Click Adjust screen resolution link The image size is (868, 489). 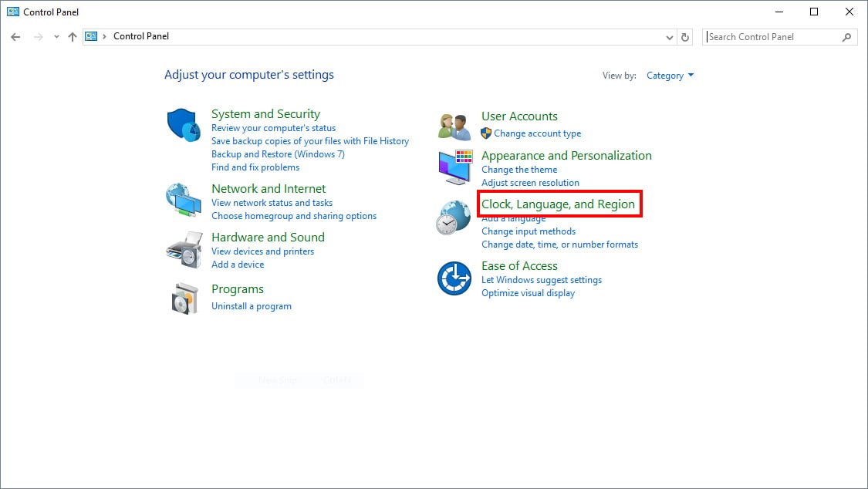pyautogui.click(x=530, y=183)
